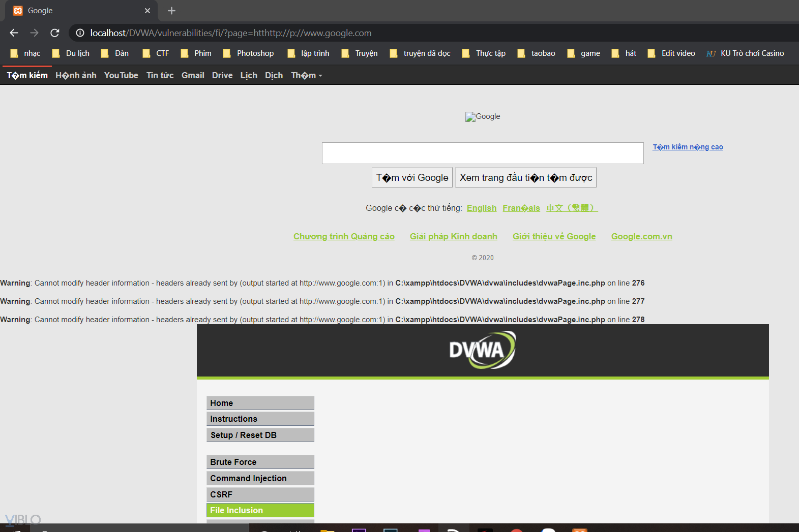The width and height of the screenshot is (799, 532).
Task: Open the game bookmark folder
Action: pos(583,53)
